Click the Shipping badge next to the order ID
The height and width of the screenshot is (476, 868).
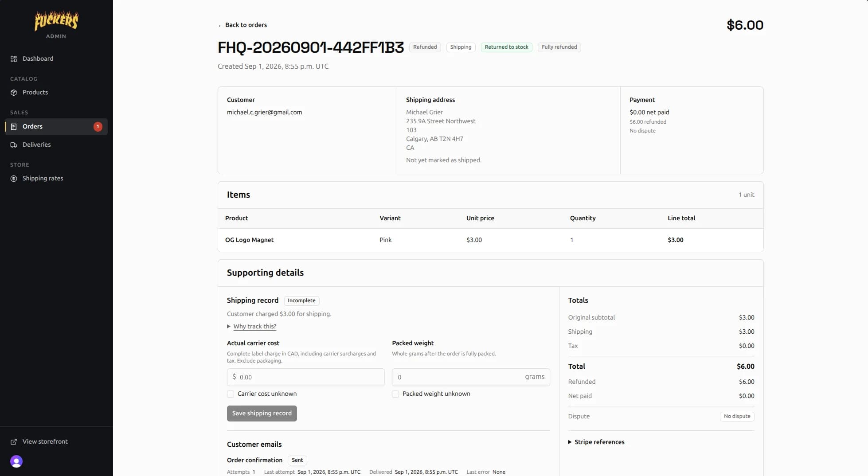point(461,47)
